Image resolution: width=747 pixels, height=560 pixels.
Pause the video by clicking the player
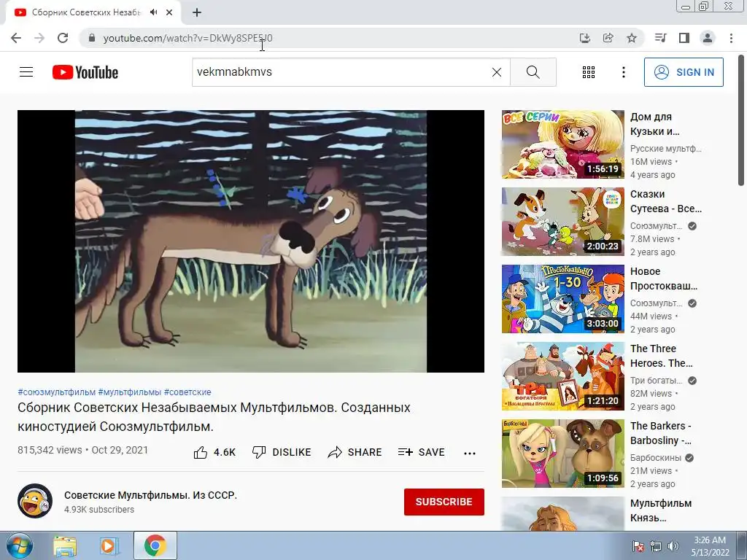pos(251,241)
